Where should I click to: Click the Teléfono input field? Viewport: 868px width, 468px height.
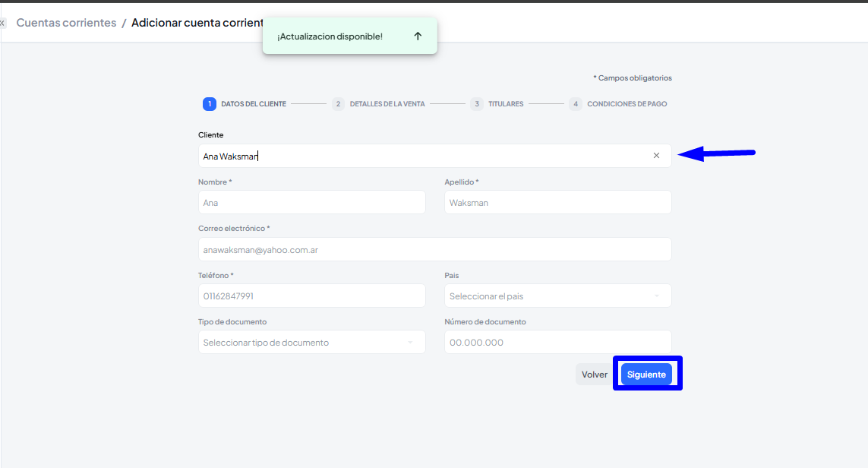pos(311,296)
